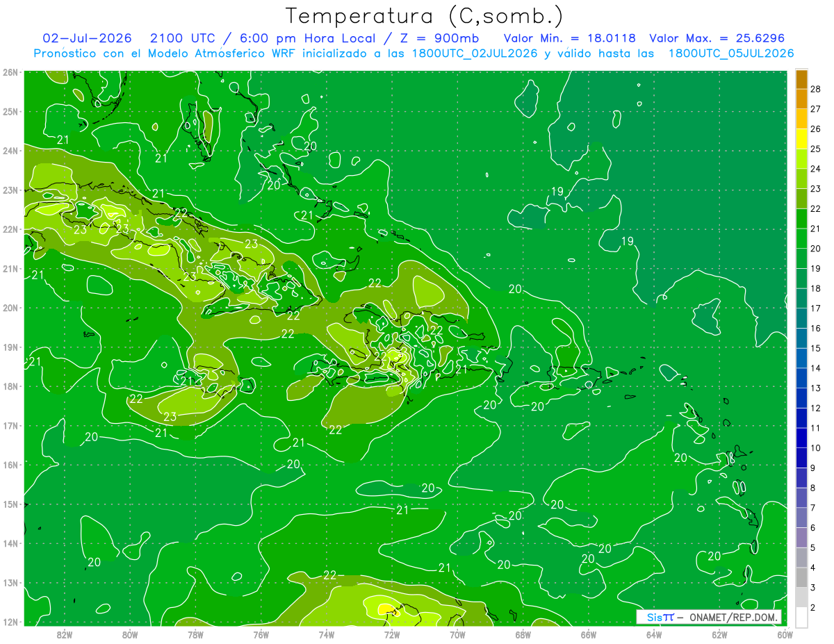Image resolution: width=834 pixels, height=644 pixels.
Task: Click the colorbar label "24"
Action: 817,168
